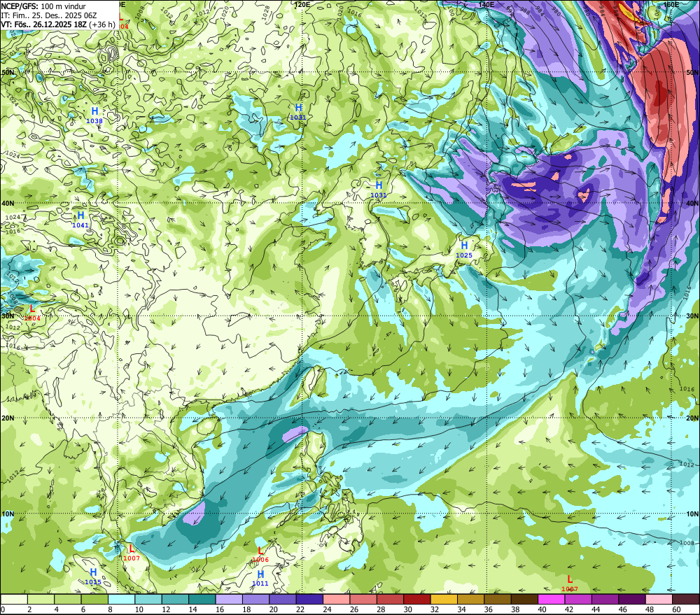The image size is (700, 615).
Task: Pick the lavender 16–18 legend swatch
Action: 229,599
